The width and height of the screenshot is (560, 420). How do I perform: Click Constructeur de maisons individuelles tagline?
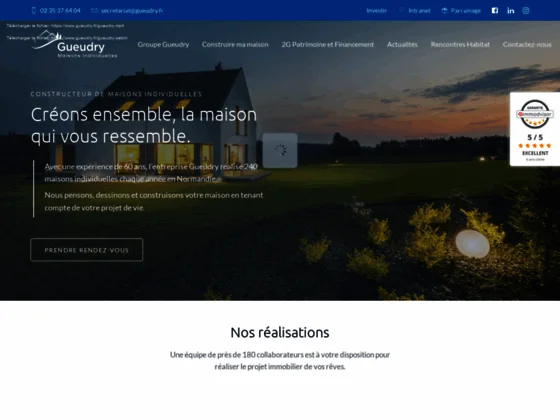coord(116,94)
